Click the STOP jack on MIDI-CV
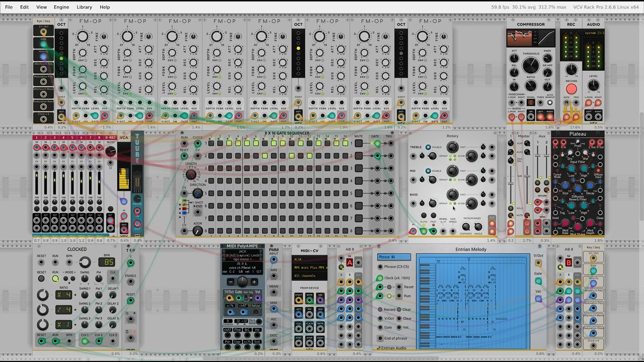 [309, 342]
